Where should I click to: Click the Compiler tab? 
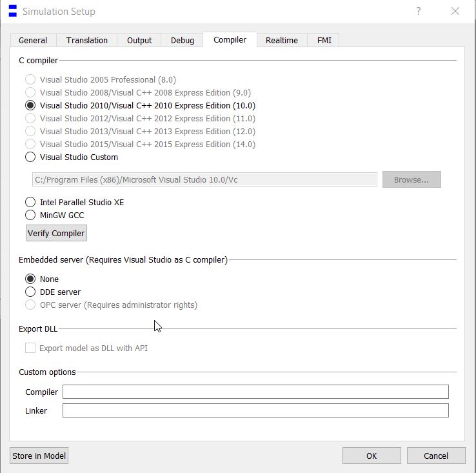pyautogui.click(x=230, y=39)
